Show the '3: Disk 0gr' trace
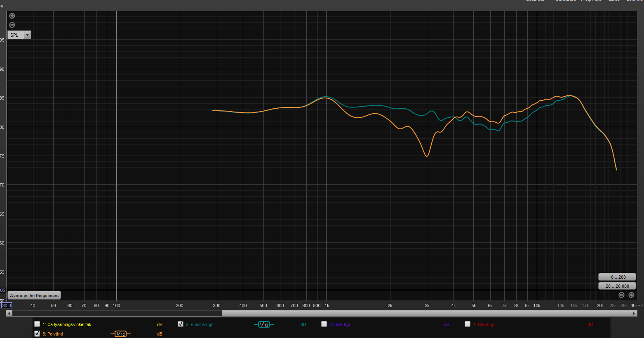This screenshot has width=644, height=338. click(324, 324)
